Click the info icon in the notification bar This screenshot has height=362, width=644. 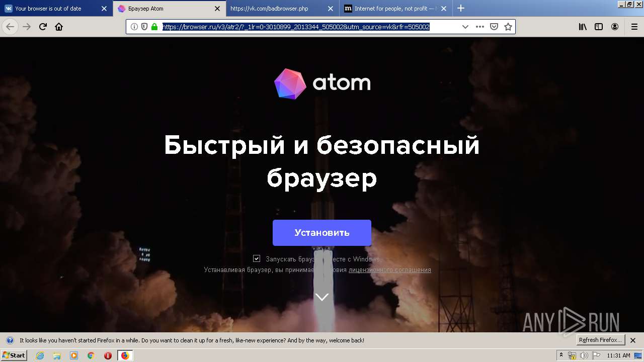[10, 340]
